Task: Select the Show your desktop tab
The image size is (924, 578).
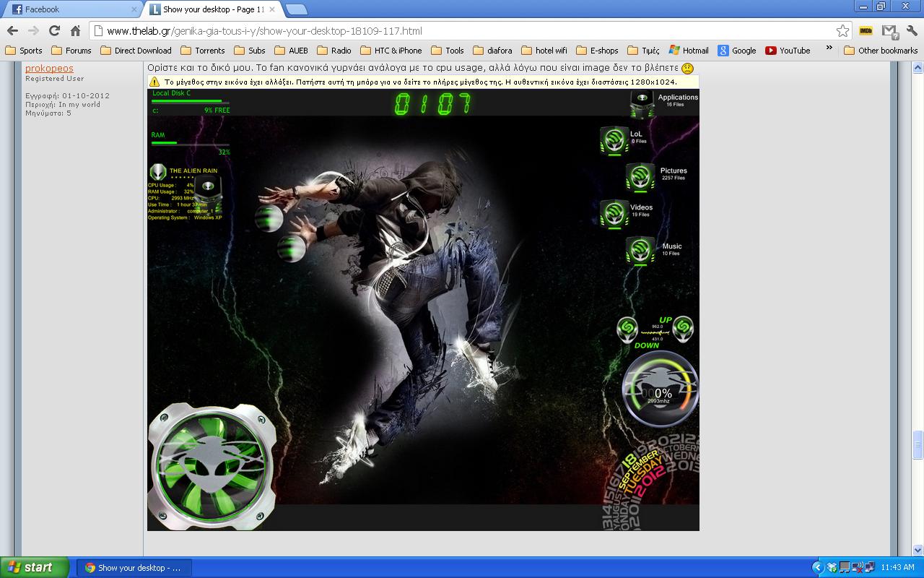Action: pos(213,9)
